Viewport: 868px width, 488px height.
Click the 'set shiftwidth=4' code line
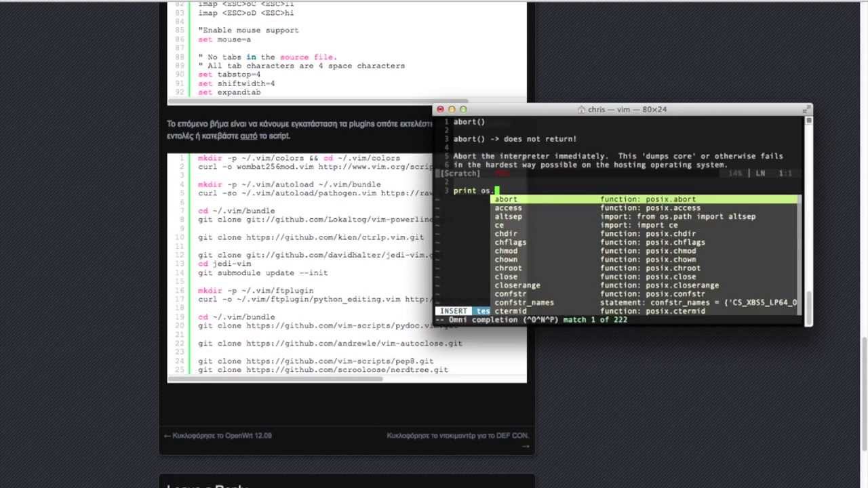coord(236,83)
